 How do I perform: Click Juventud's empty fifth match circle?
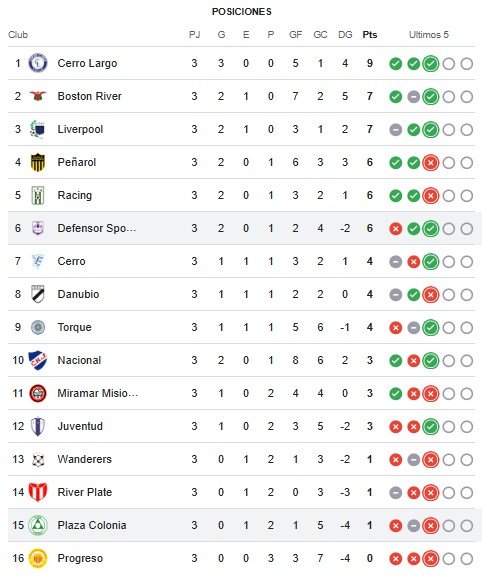[467, 426]
